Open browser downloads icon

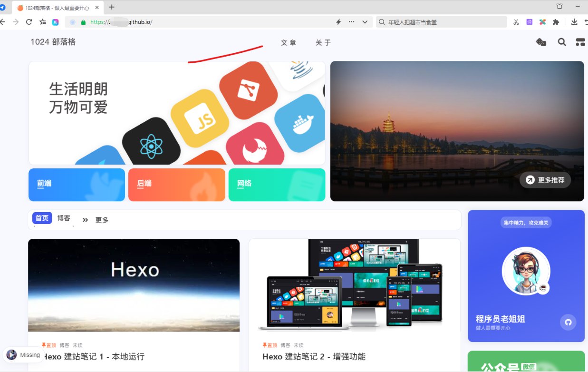[x=574, y=22]
